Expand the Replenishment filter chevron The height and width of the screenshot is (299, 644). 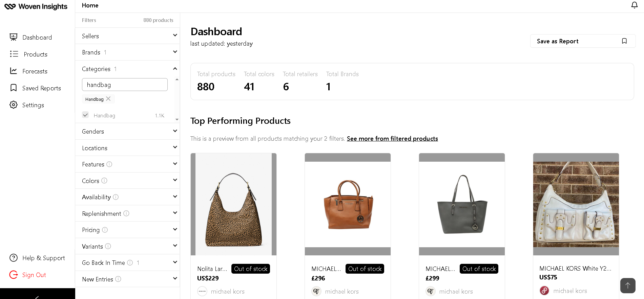(x=175, y=213)
